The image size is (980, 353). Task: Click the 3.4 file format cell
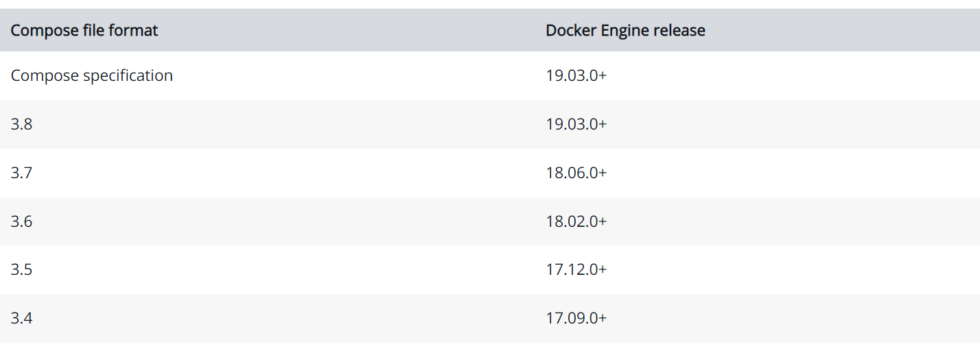click(x=21, y=318)
